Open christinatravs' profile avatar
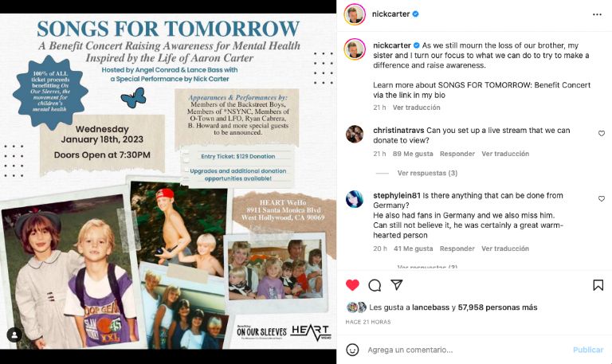This screenshot has height=364, width=612. 355,134
